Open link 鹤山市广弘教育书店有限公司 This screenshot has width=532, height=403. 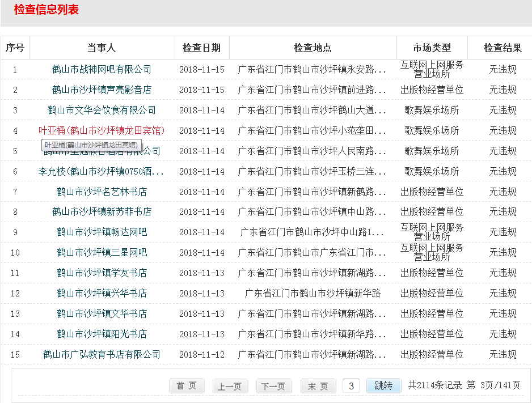click(102, 354)
